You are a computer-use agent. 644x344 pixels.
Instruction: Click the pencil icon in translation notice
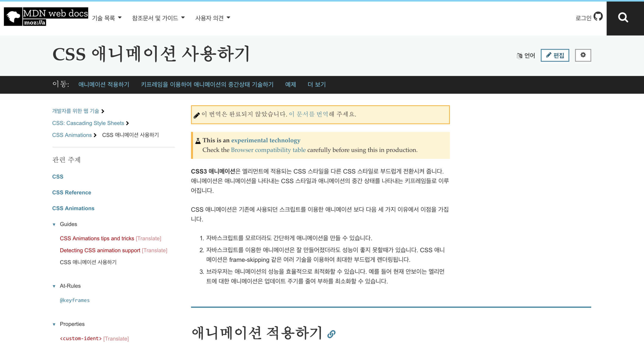coord(197,115)
